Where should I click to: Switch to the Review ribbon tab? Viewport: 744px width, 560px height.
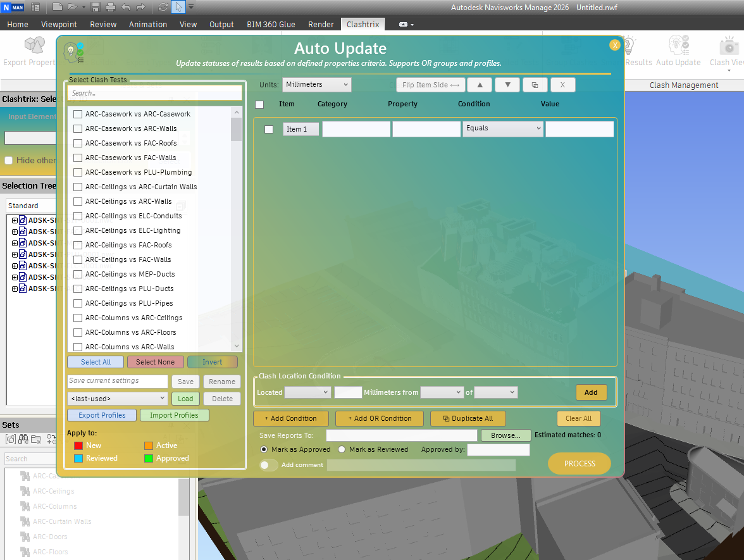click(103, 24)
